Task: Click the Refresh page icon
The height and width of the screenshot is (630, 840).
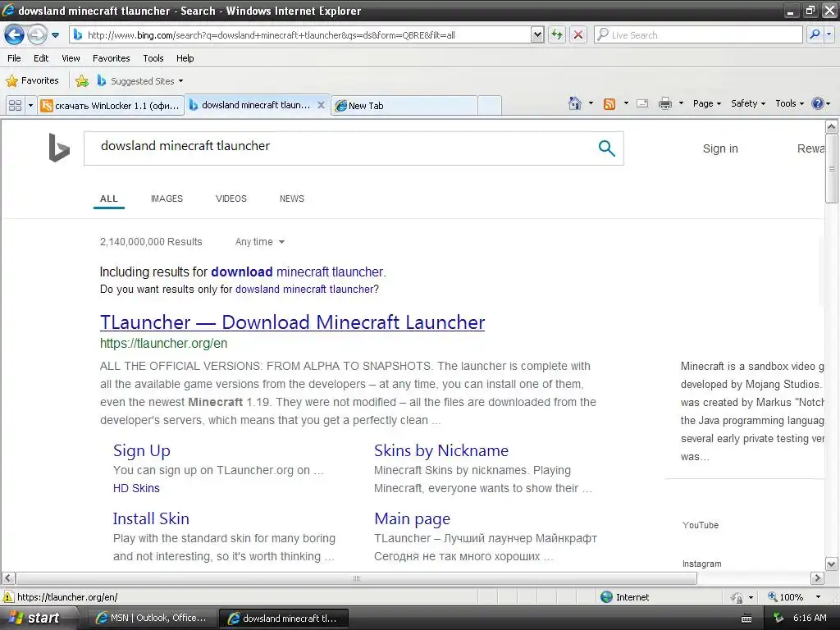Action: tap(557, 34)
